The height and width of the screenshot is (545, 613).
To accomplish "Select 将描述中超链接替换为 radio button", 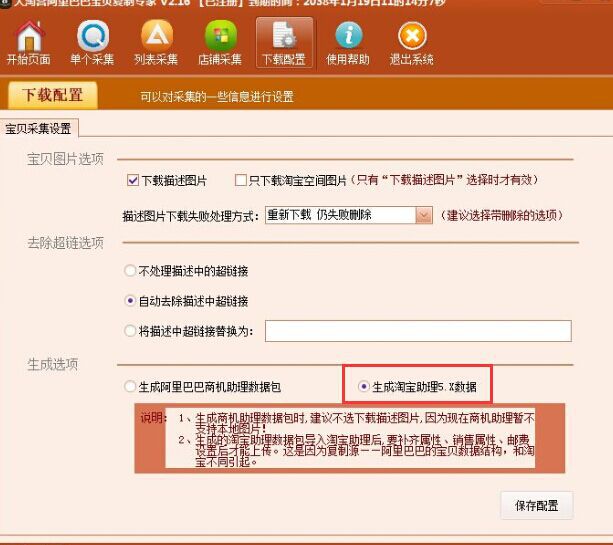I will click(130, 331).
